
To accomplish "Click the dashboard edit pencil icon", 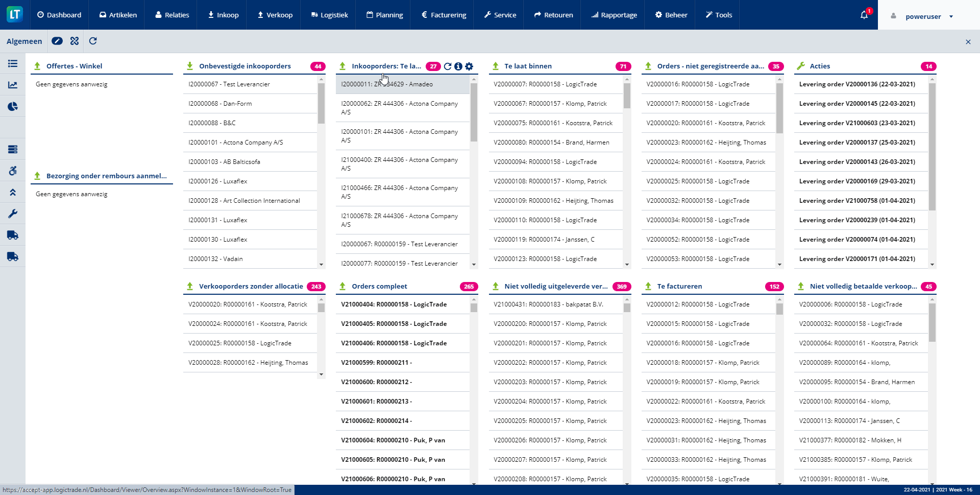I will coord(57,41).
